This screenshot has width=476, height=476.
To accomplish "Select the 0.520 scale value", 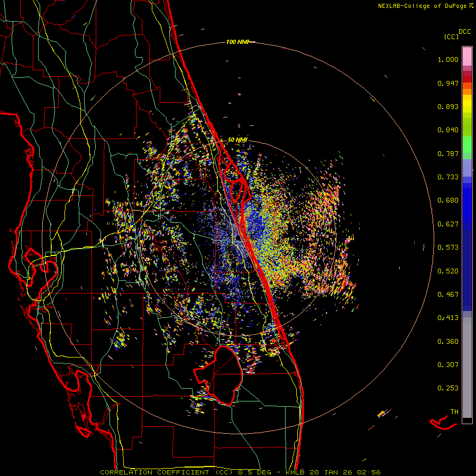I will point(448,271).
